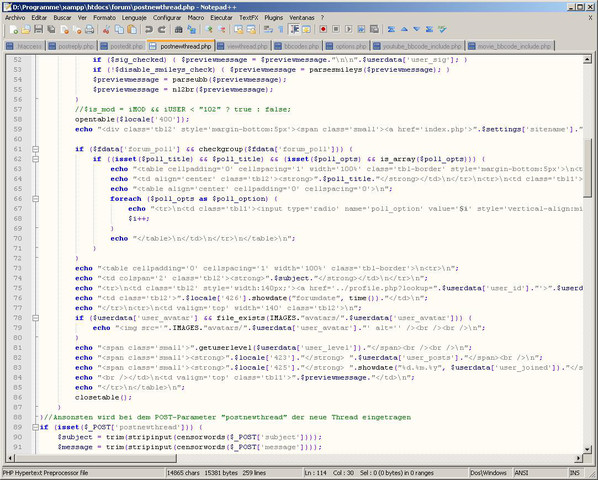This screenshot has width=598, height=480.
Task: Save the recorded macro icon
Action: click(375, 29)
